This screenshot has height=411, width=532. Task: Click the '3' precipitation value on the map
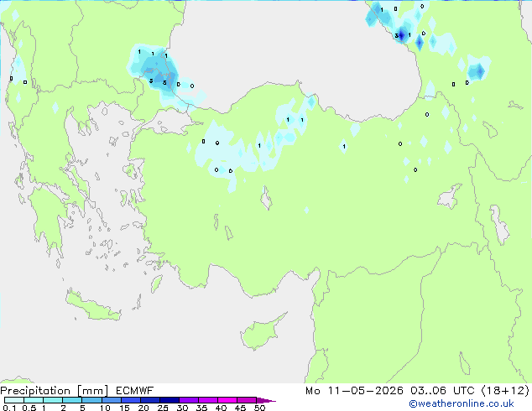396,35
